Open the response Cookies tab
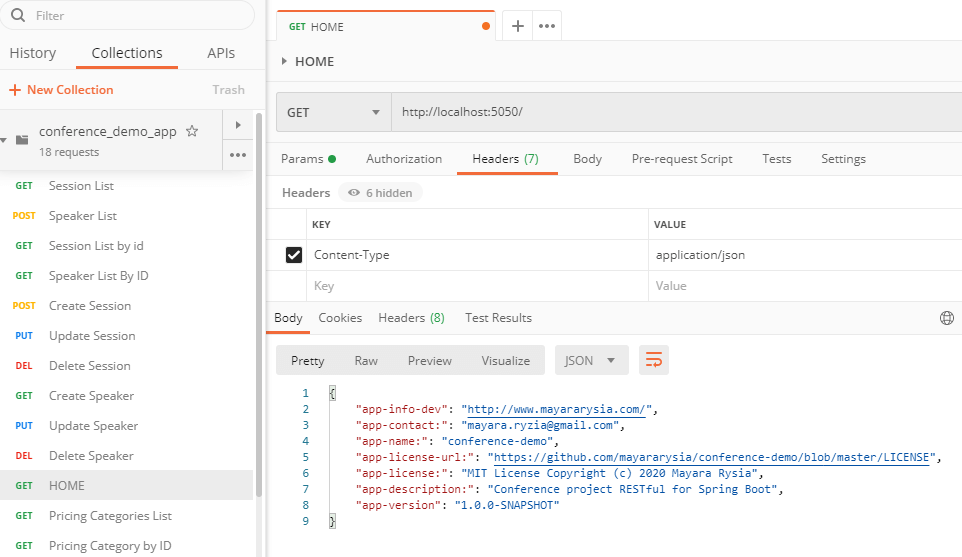Image resolution: width=962 pixels, height=557 pixels. pos(340,318)
